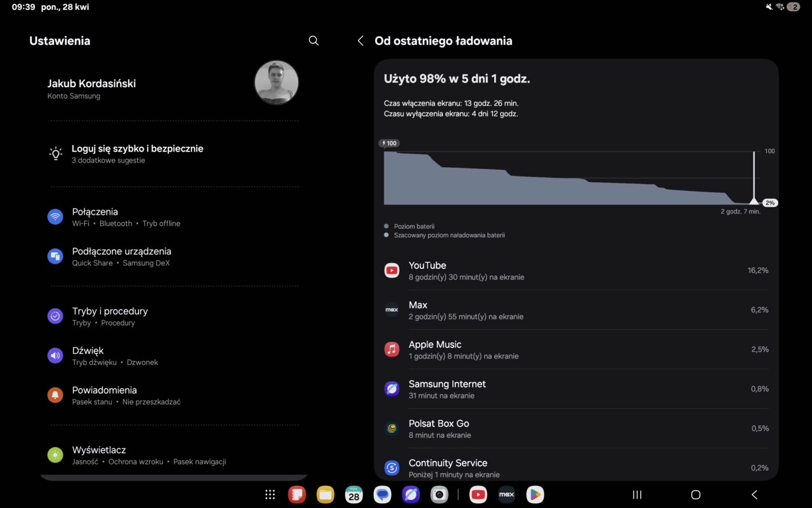Viewport: 812px width, 508px height.
Task: Tap the 100 charge label on graph
Action: click(x=389, y=143)
